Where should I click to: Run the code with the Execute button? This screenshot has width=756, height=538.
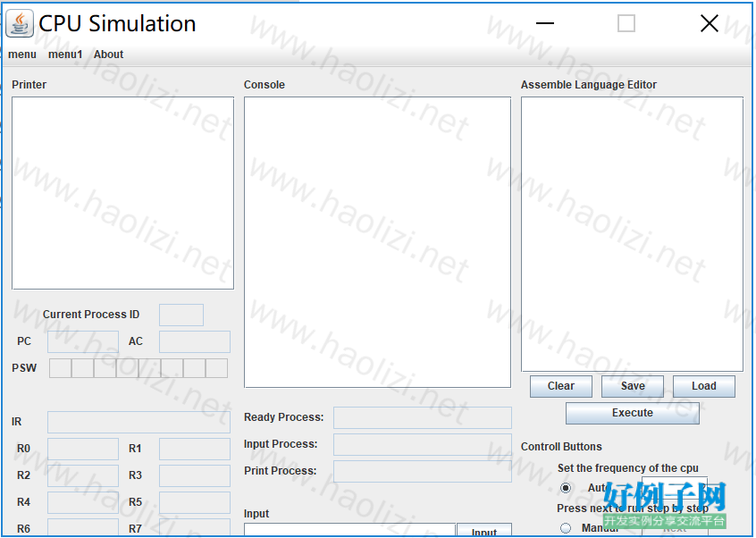pyautogui.click(x=632, y=413)
